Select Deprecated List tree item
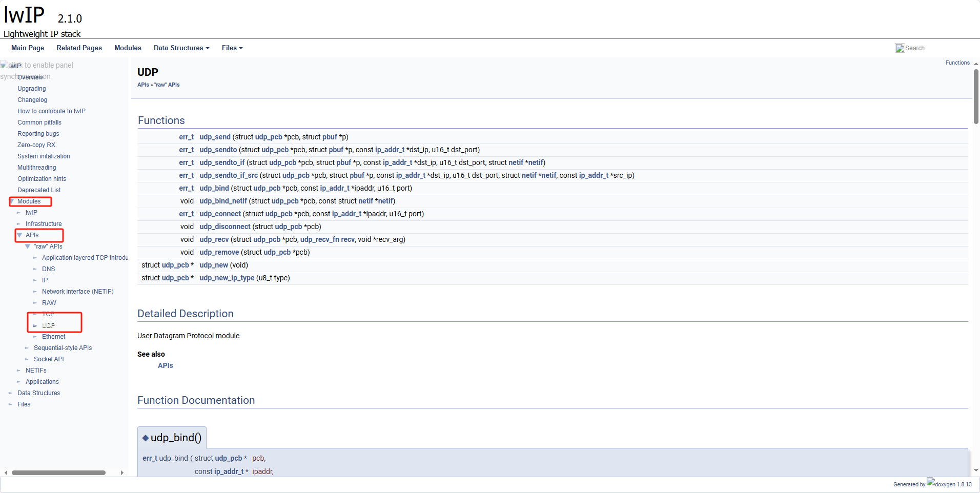The width and height of the screenshot is (980, 493). 39,190
